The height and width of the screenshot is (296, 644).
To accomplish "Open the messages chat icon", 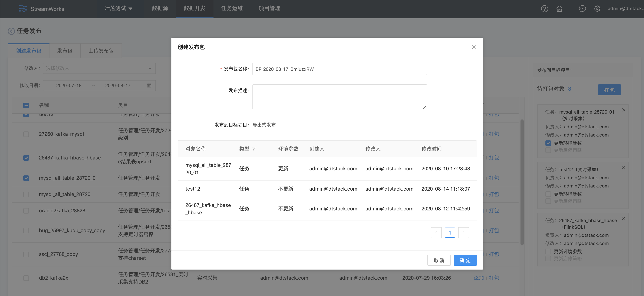I will pyautogui.click(x=582, y=9).
